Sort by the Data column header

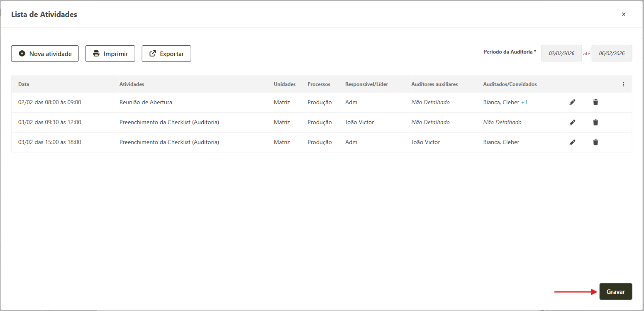[24, 84]
